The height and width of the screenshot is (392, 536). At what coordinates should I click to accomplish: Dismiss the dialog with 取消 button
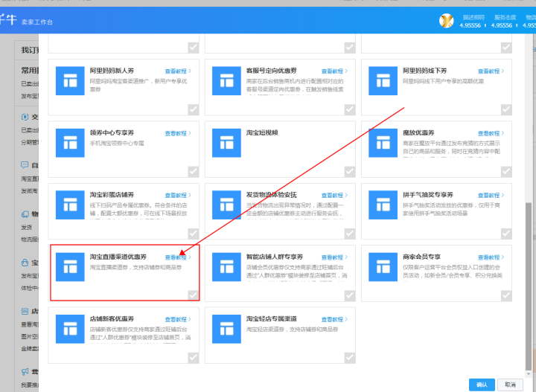[511, 385]
